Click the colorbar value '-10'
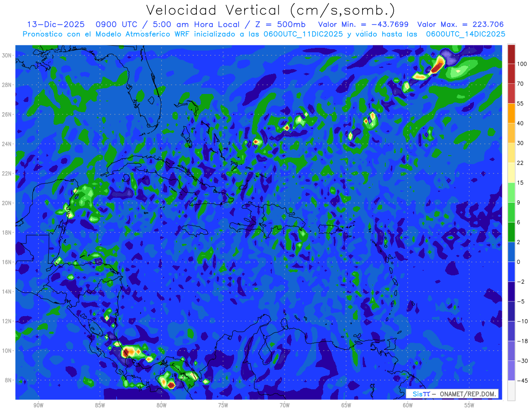This screenshot has width=532, height=411. point(522,321)
